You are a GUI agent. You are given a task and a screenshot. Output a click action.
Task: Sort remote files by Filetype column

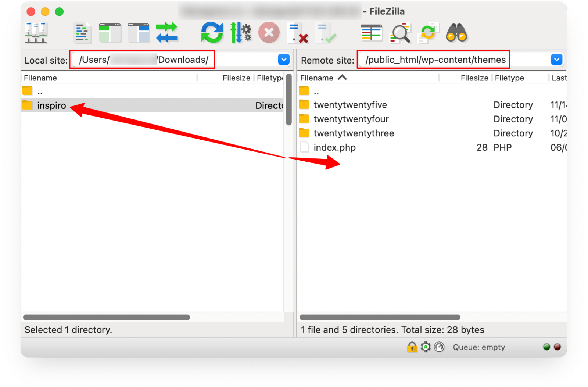[x=521, y=78]
